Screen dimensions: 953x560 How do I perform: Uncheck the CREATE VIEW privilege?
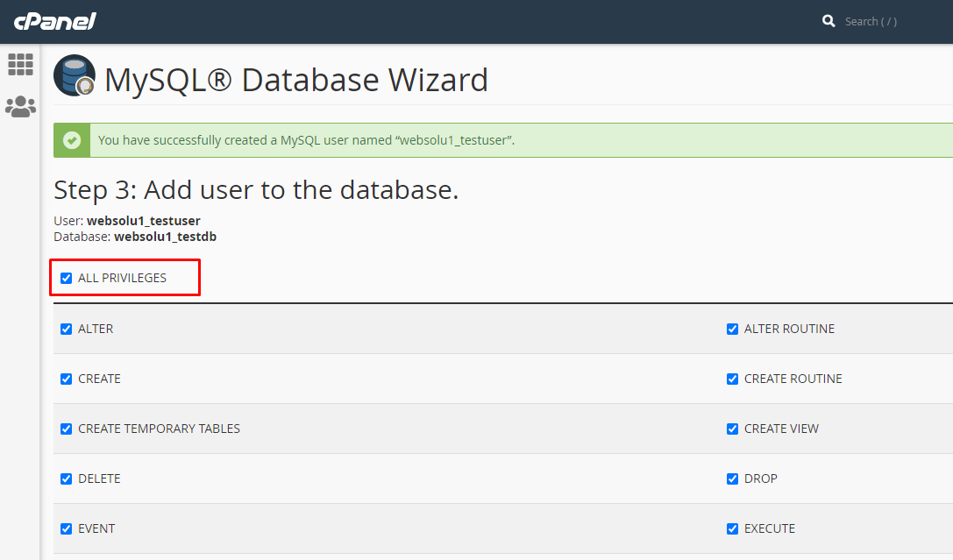[732, 429]
